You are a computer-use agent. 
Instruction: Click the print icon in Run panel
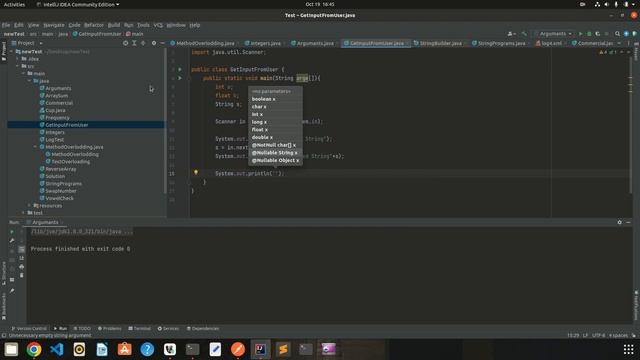coord(22,267)
